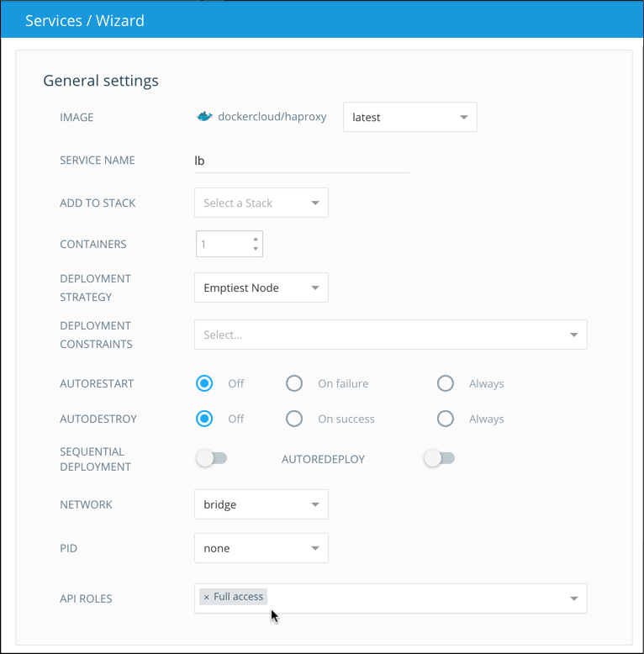
Task: Click the Service Name field containing lb
Action: click(301, 161)
